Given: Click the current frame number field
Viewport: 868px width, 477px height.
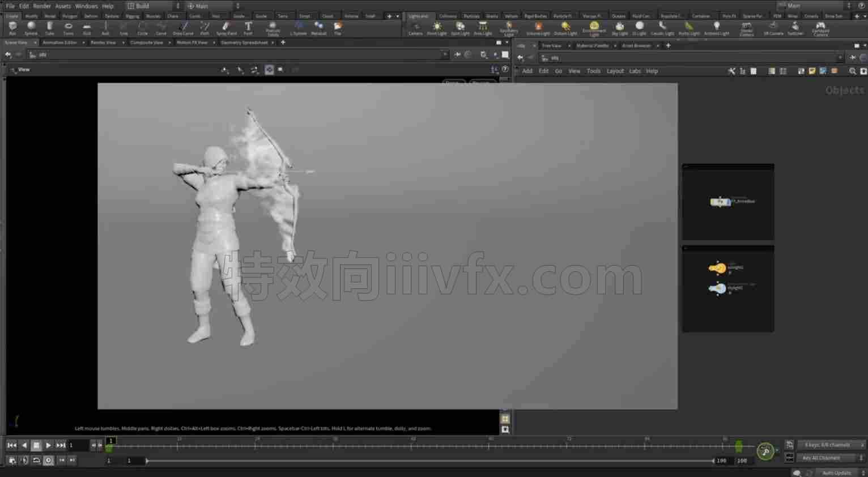Looking at the screenshot, I should click(x=78, y=445).
